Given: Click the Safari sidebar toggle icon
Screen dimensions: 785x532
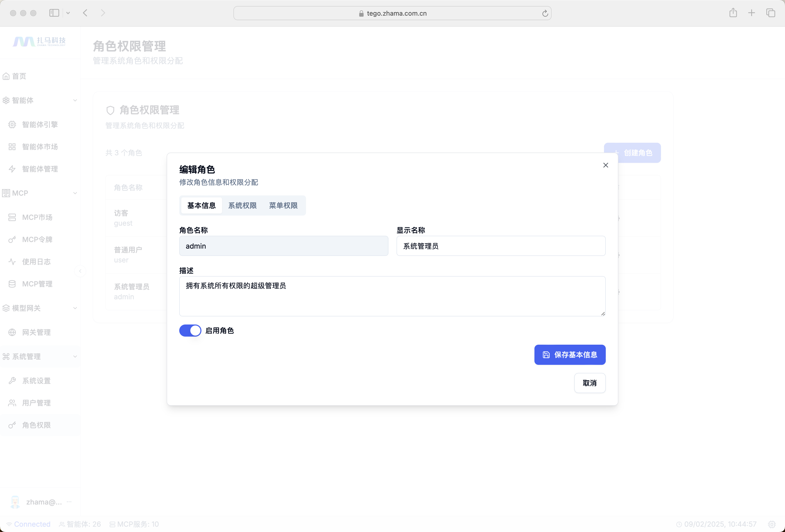Looking at the screenshot, I should [54, 13].
